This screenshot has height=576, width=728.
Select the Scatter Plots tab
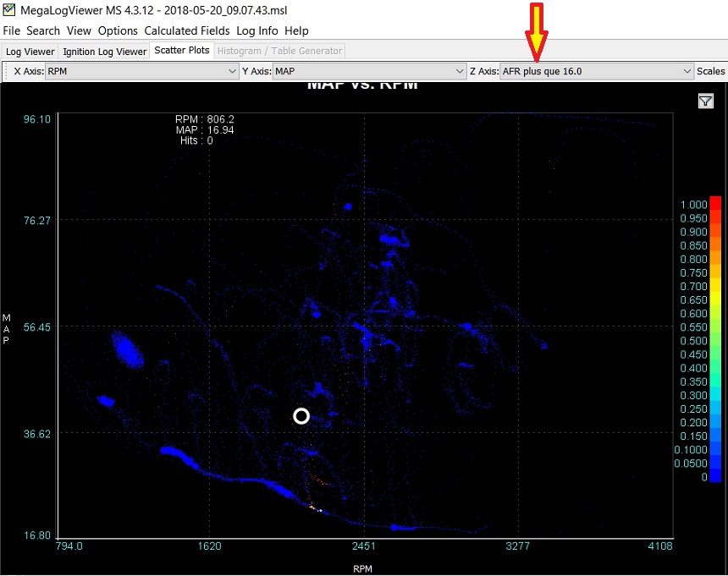click(x=182, y=51)
